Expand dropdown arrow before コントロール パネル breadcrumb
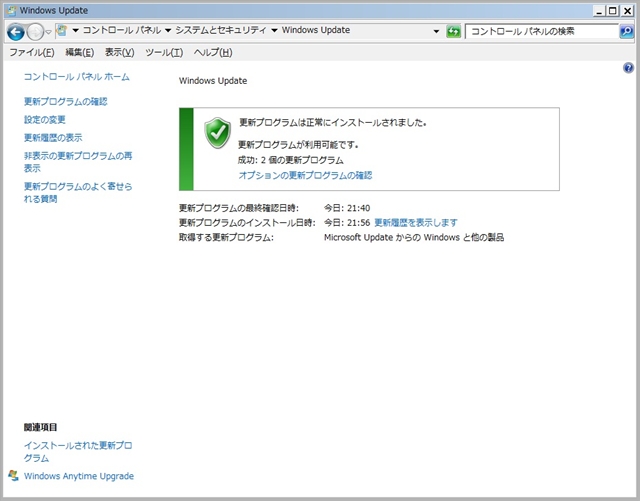The height and width of the screenshot is (501, 640). click(x=75, y=31)
